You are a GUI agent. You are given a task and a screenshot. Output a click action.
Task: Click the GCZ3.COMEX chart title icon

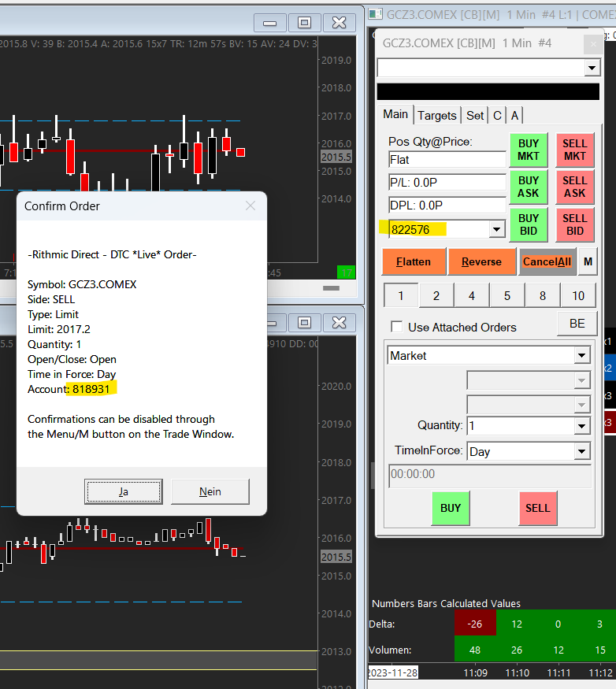[x=375, y=14]
